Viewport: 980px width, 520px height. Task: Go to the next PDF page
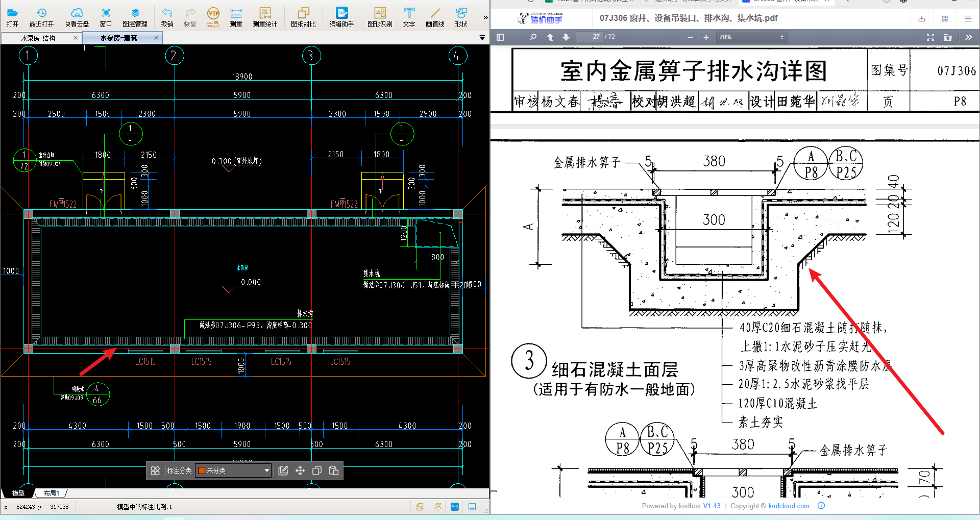566,37
